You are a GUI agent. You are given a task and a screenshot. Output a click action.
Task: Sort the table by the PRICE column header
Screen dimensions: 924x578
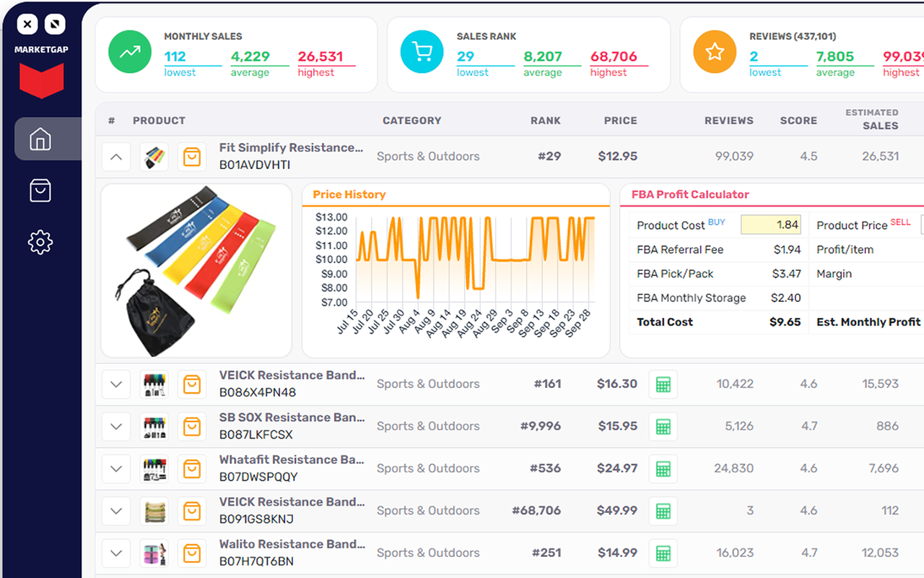(620, 121)
